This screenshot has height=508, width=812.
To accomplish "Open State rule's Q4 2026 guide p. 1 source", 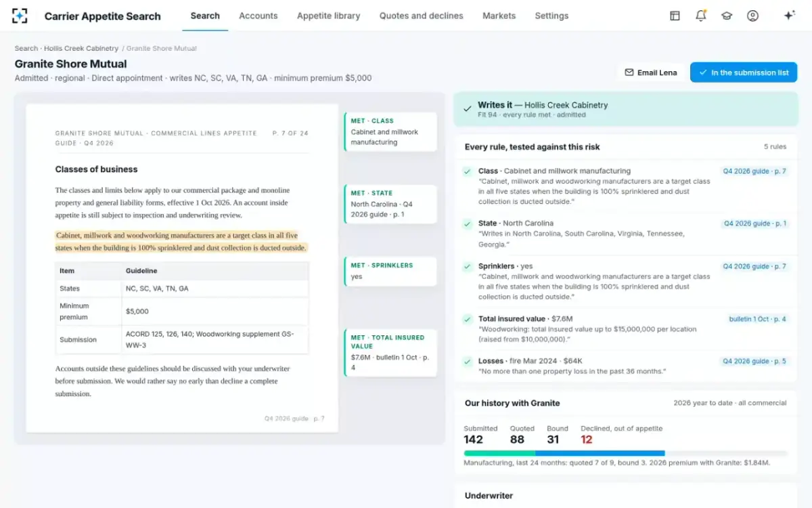I will click(x=754, y=224).
